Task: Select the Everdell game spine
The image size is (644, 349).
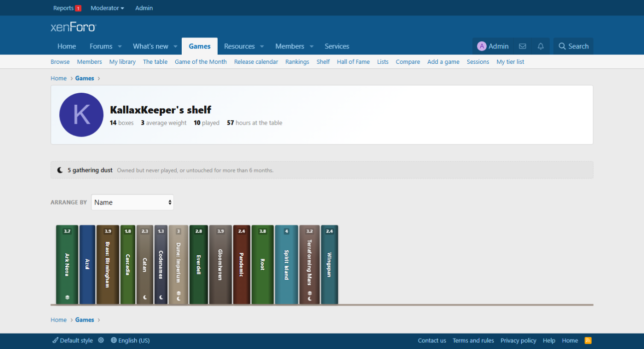Action: [x=199, y=264]
